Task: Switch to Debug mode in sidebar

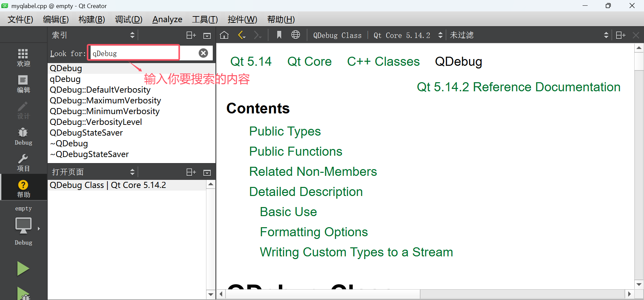Action: pyautogui.click(x=23, y=137)
